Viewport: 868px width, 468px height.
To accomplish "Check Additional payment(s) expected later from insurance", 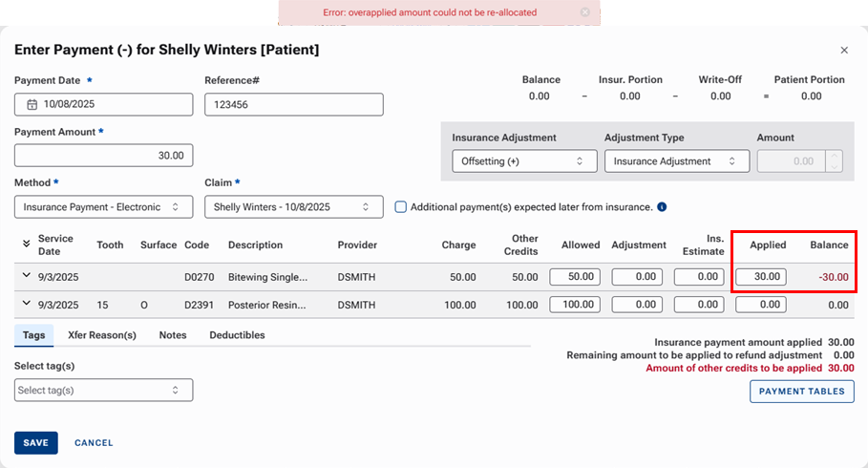I will (x=401, y=206).
